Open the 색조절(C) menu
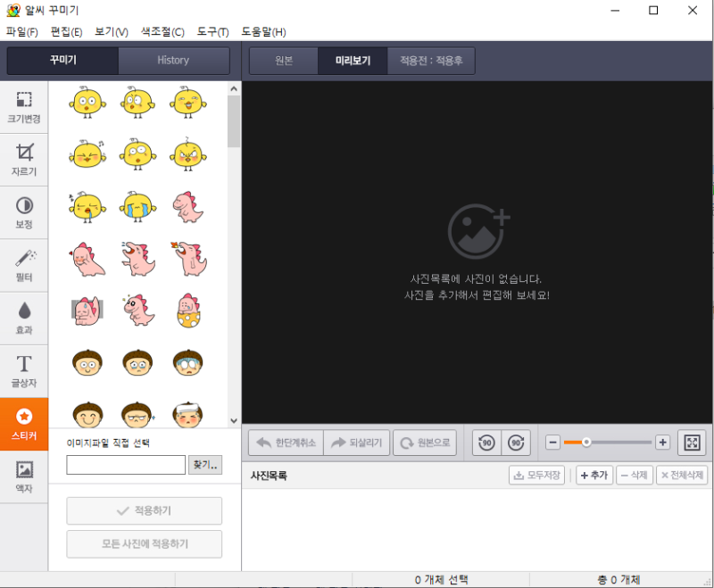 click(x=162, y=32)
